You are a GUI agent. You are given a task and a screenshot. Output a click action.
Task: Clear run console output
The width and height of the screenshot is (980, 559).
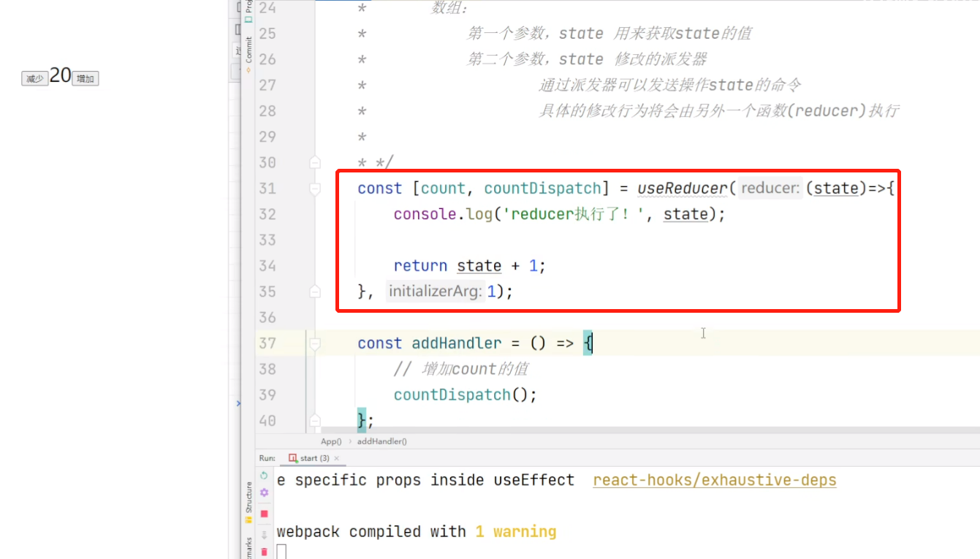pos(265,552)
